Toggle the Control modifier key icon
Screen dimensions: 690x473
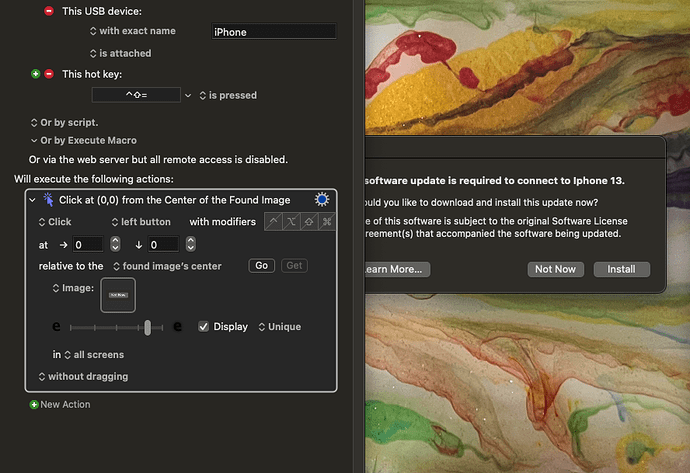click(x=274, y=222)
